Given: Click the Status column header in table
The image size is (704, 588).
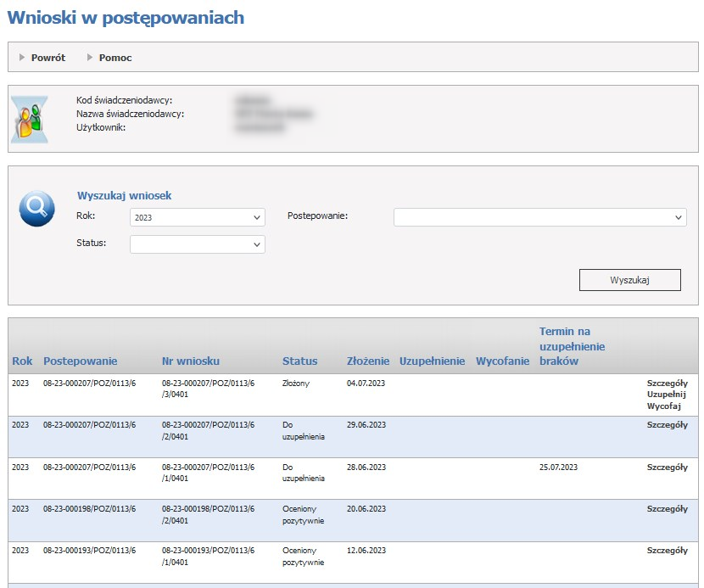Looking at the screenshot, I should [x=299, y=361].
